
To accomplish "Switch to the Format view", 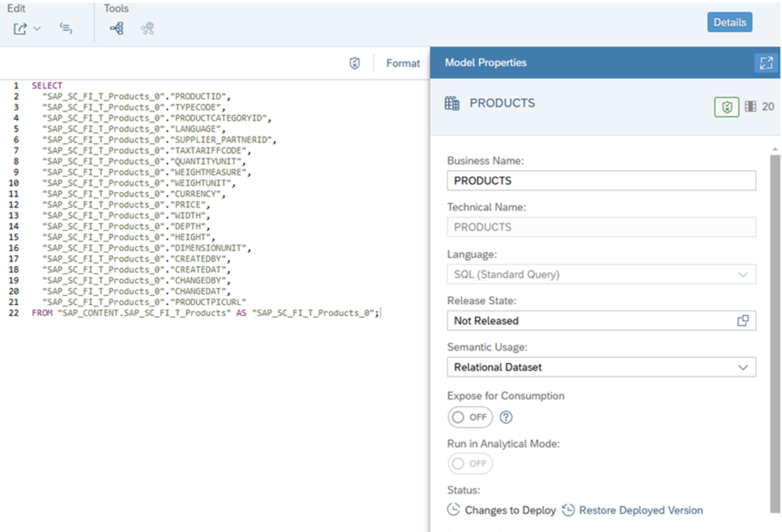I will [x=403, y=62].
